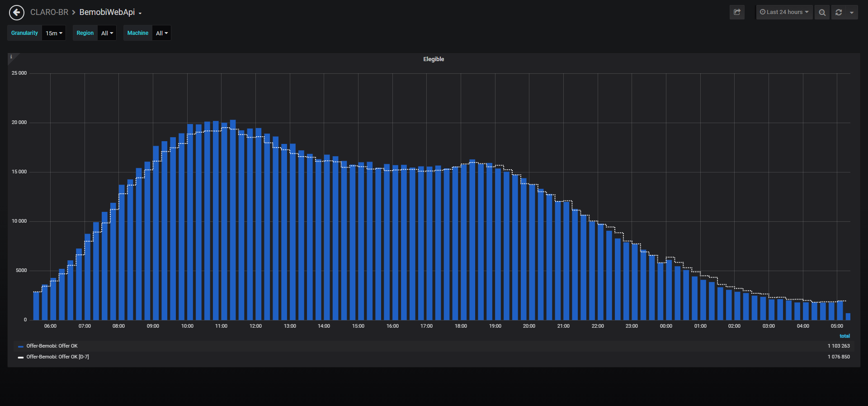The image size is (868, 406).
Task: Open the share dashboard icon
Action: [x=737, y=12]
